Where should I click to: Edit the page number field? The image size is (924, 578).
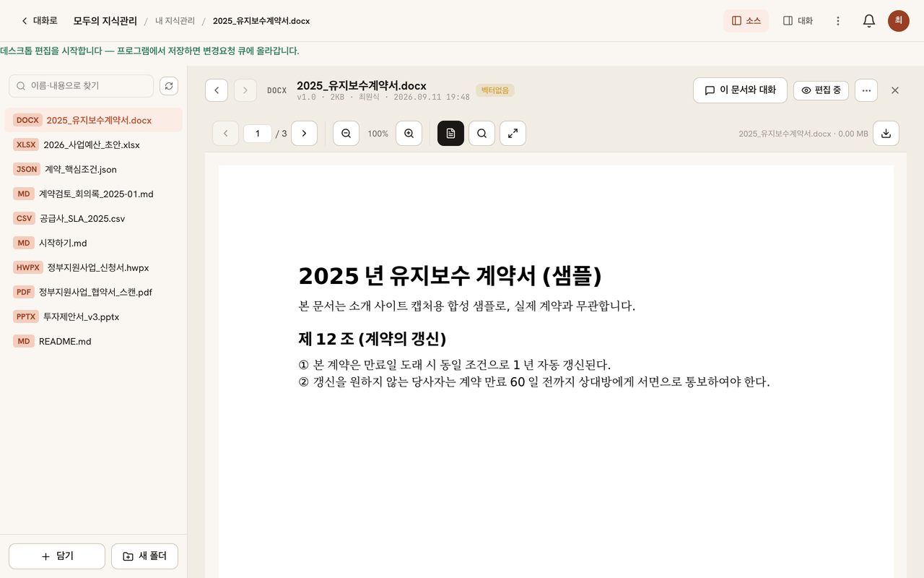pos(258,134)
